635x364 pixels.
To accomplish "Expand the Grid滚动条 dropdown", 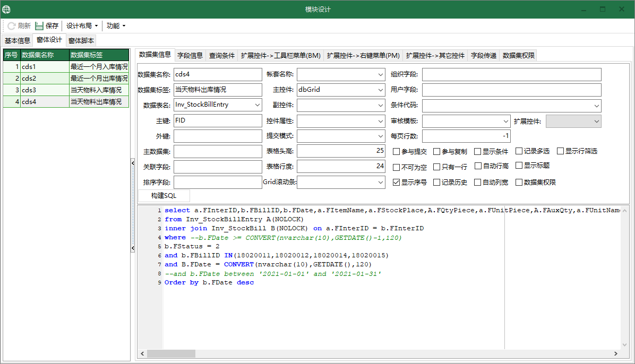I will 380,182.
